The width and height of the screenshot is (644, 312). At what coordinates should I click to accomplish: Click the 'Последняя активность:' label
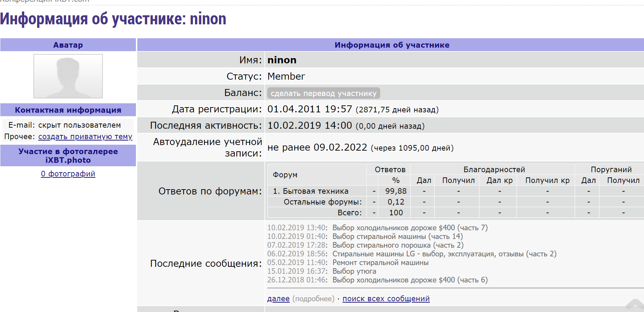(x=206, y=126)
